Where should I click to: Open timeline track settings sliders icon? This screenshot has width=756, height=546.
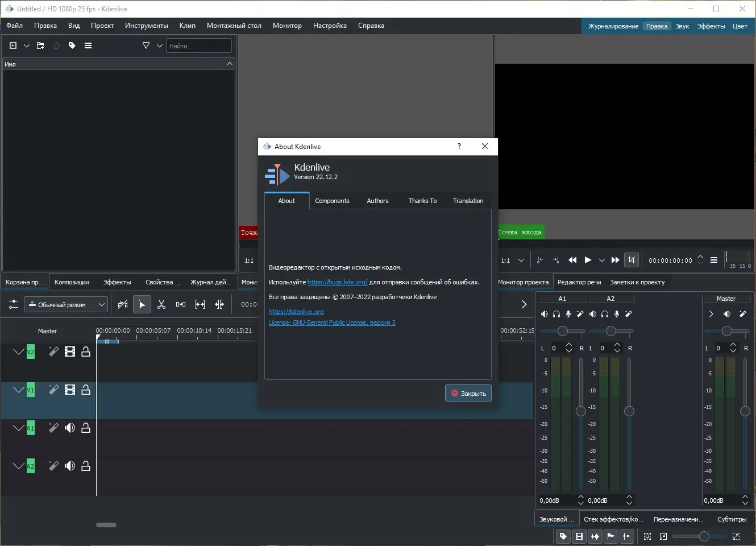(x=14, y=305)
